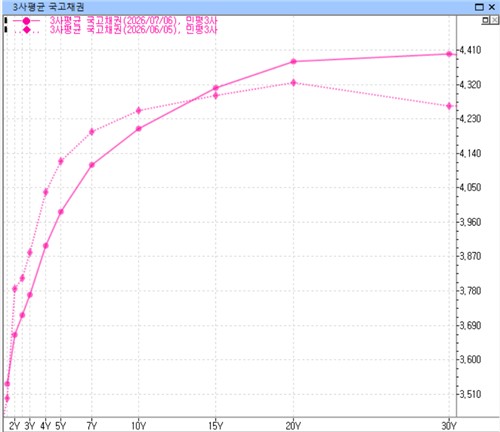Click the 4.140 y-axis value
Screen dimensions: 500x432
pyautogui.click(x=470, y=153)
